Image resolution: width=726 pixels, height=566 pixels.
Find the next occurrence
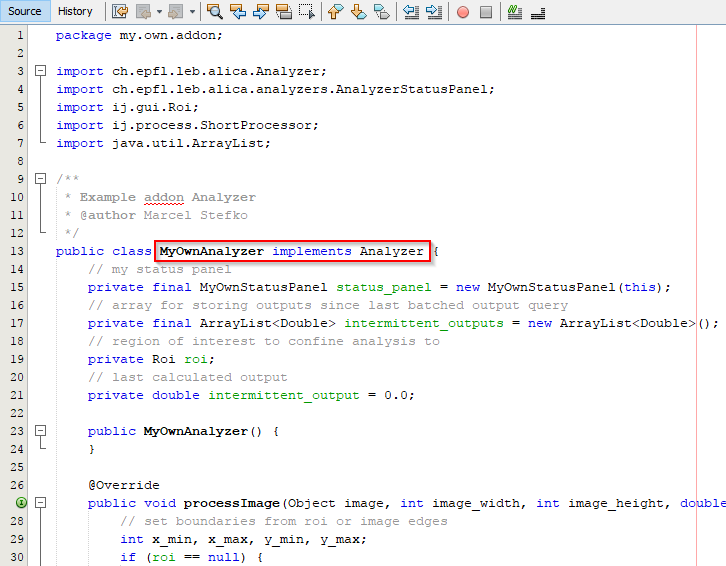261,11
